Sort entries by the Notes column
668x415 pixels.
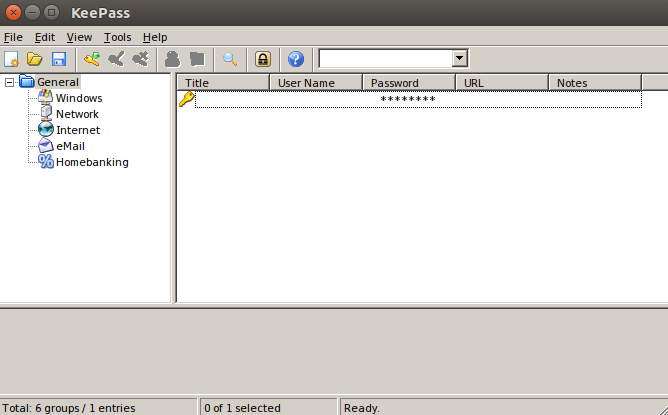595,83
